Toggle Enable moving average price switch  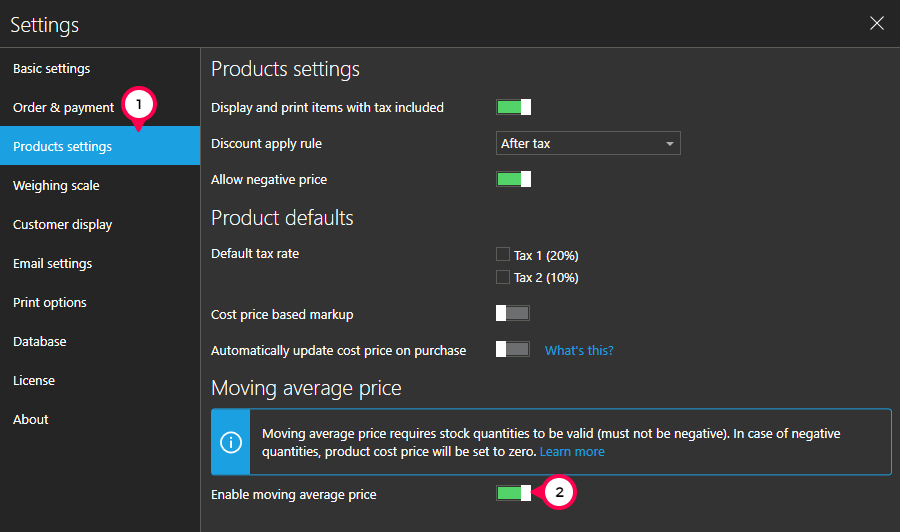(513, 493)
